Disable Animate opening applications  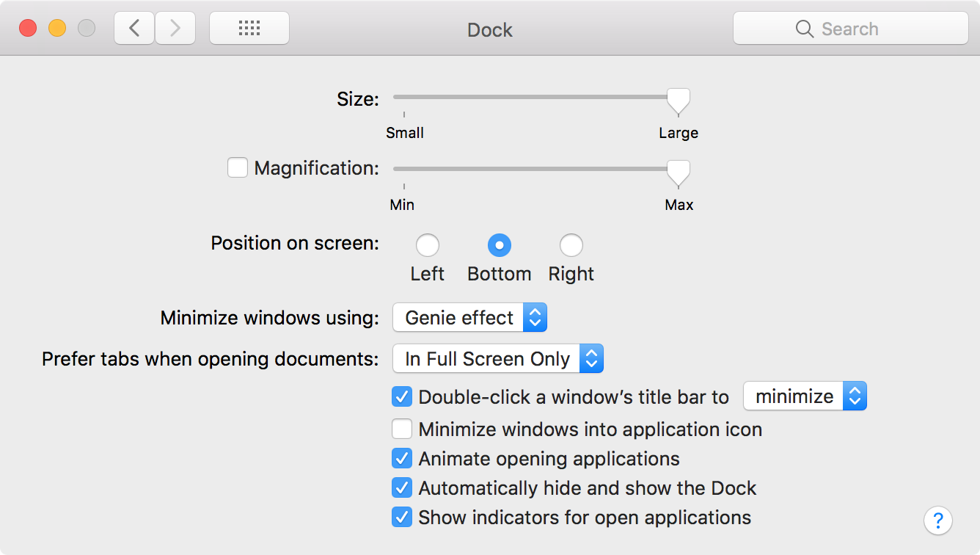(402, 459)
